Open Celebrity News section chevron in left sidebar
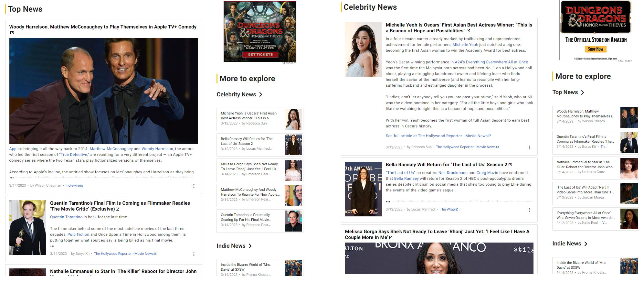This screenshot has height=282, width=644. tap(261, 94)
